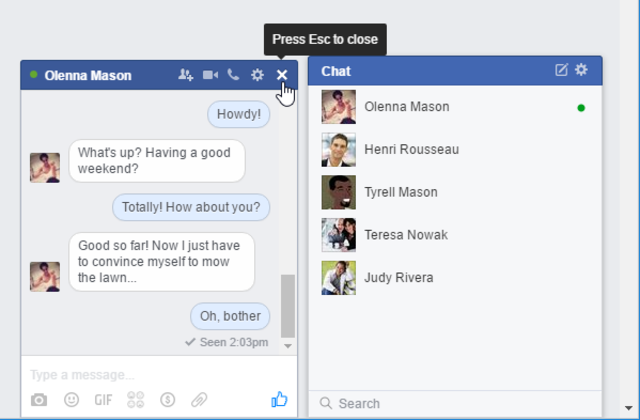The image size is (640, 420).
Task: Open chat with Olenna Mason from the contact list
Action: [x=455, y=107]
